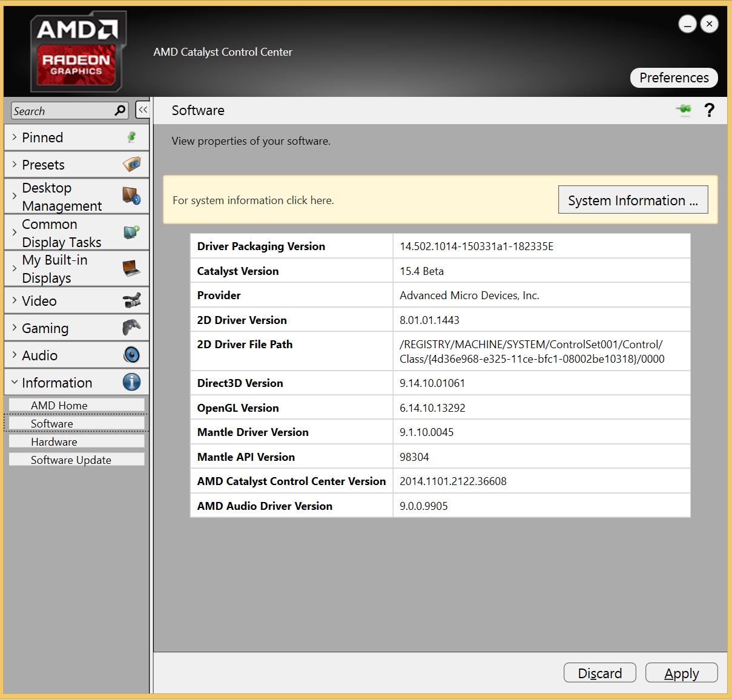Focus the Search input field
Viewport: 732px width, 700px height.
[x=63, y=111]
